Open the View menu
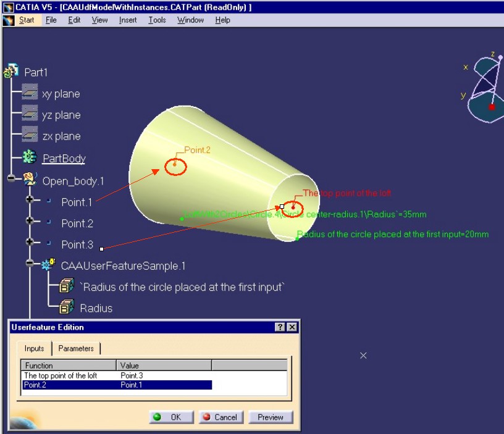 [99, 20]
